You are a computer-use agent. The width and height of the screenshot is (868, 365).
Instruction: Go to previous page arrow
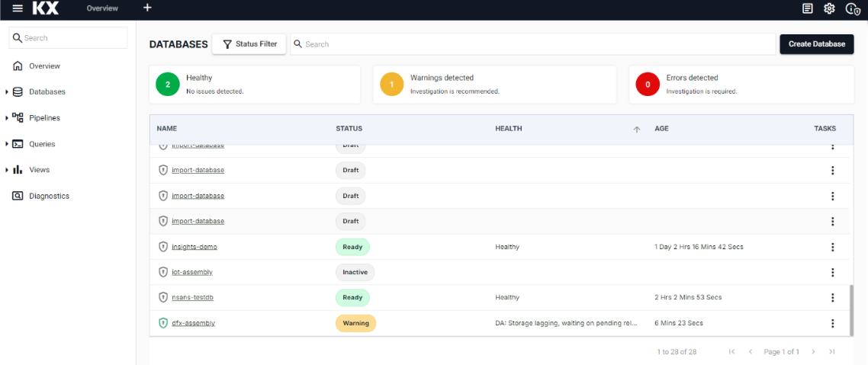750,352
